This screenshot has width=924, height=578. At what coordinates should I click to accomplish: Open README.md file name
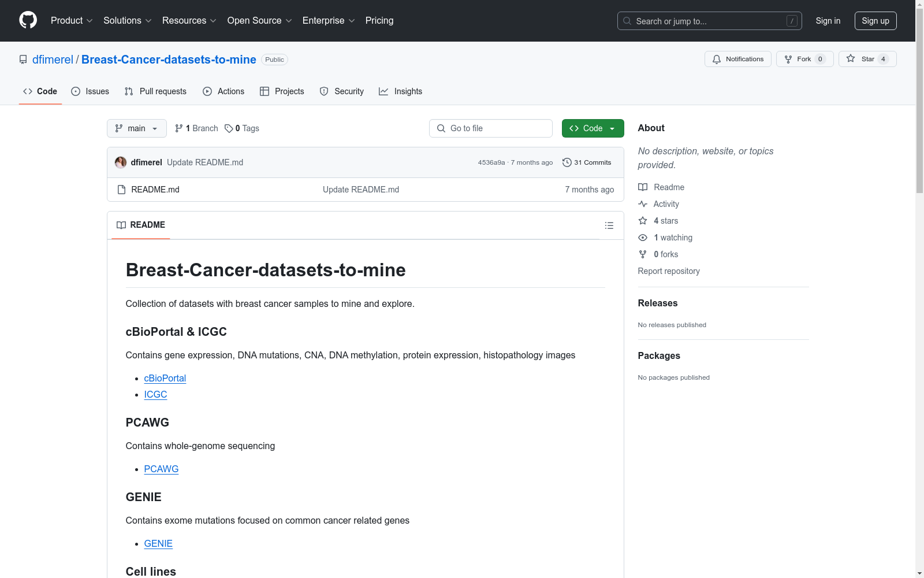[x=155, y=190]
